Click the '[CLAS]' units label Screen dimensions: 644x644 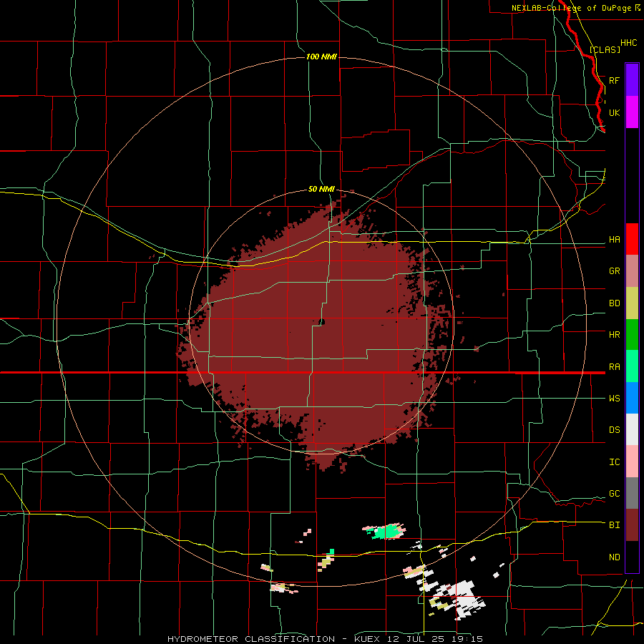pyautogui.click(x=605, y=50)
